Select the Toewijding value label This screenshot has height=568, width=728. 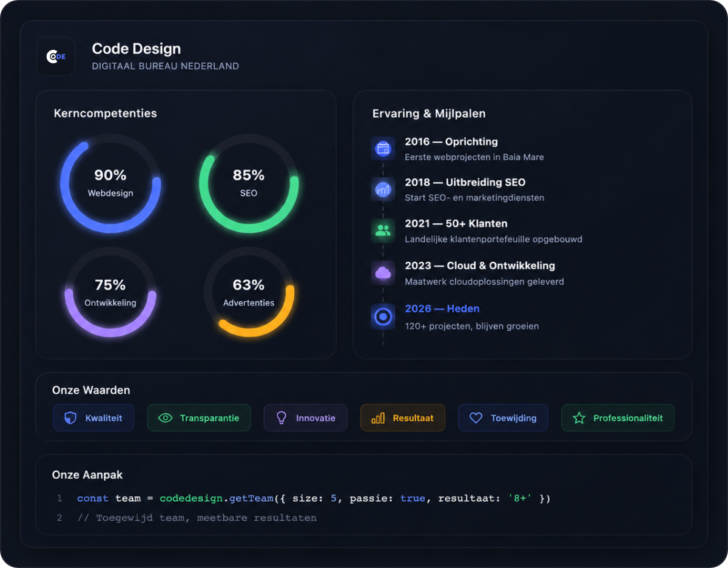tap(514, 418)
